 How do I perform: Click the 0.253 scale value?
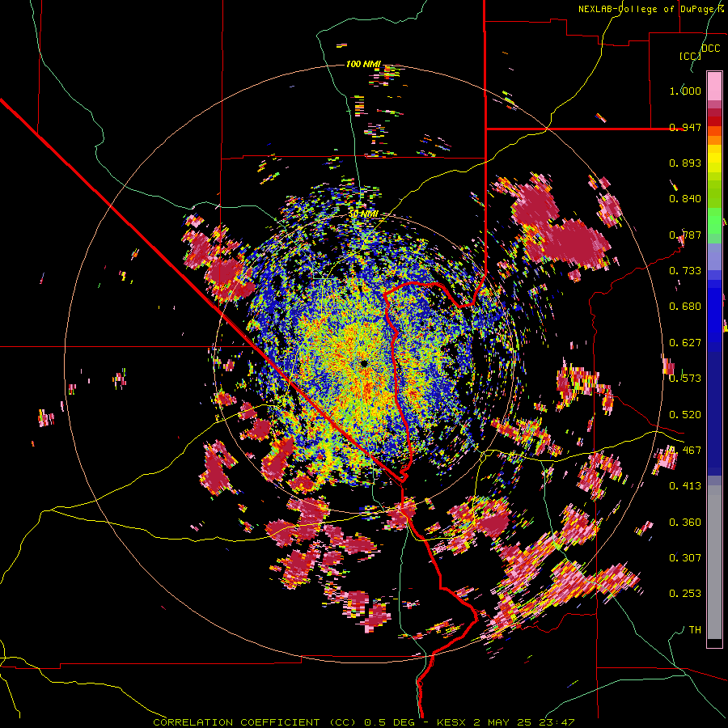(685, 594)
